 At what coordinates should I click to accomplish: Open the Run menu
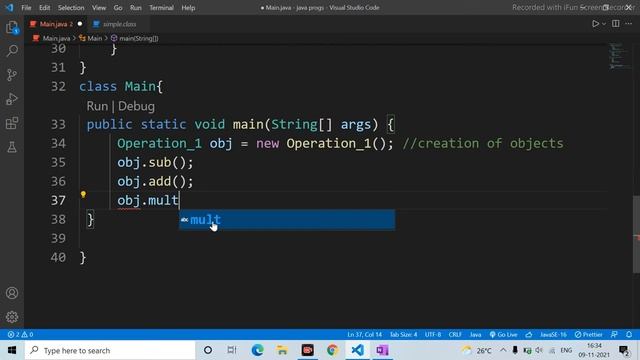pos(136,7)
